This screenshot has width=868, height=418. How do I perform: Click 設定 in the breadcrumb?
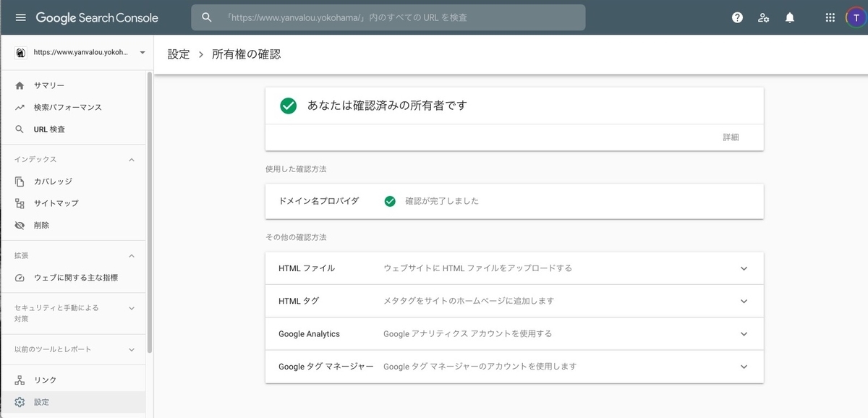[x=179, y=54]
